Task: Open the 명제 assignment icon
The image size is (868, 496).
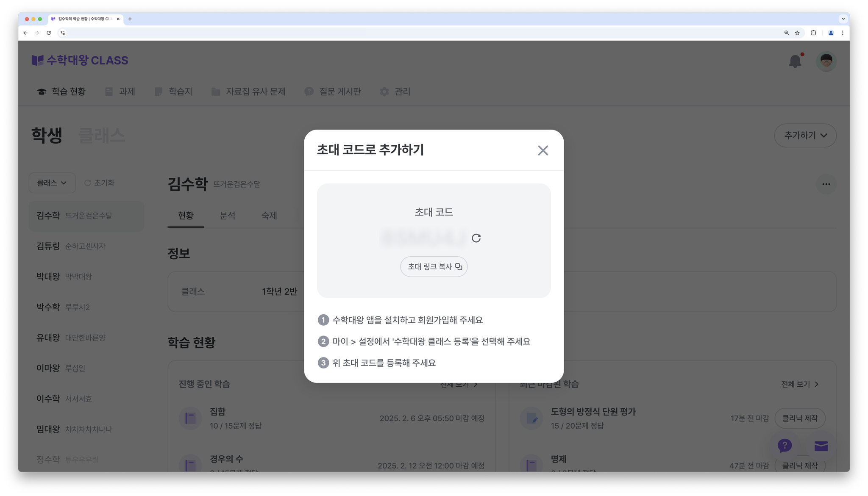Action: coord(531,465)
